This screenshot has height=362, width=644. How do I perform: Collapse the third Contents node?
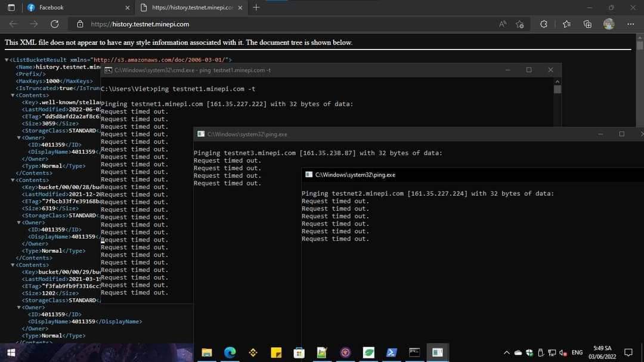pyautogui.click(x=13, y=265)
